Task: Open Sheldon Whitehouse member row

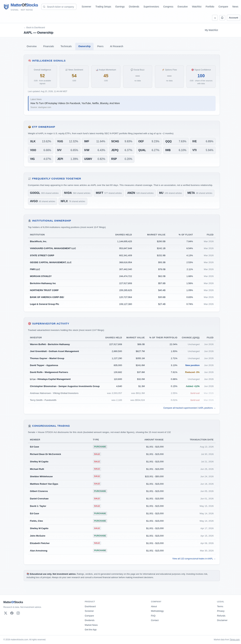Action: pos(122,476)
